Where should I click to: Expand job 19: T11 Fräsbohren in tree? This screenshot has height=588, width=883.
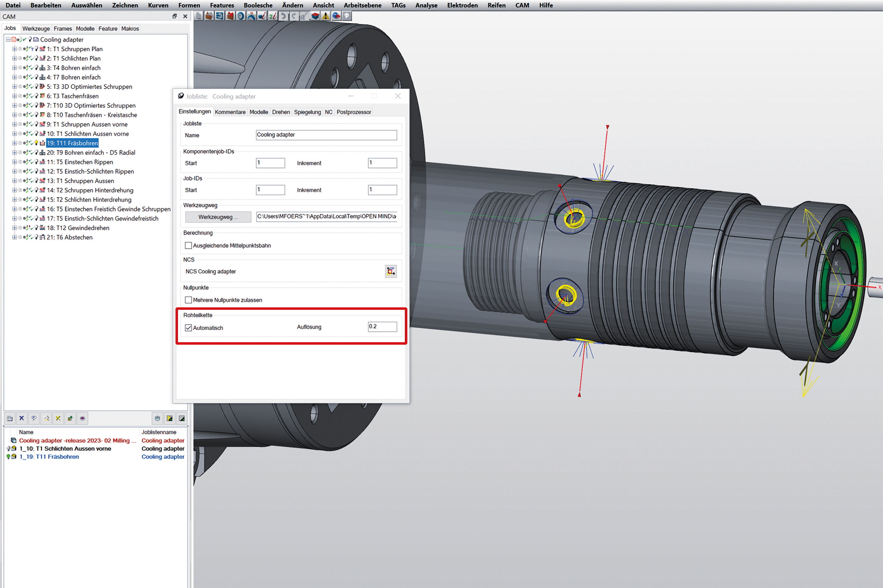coord(14,143)
